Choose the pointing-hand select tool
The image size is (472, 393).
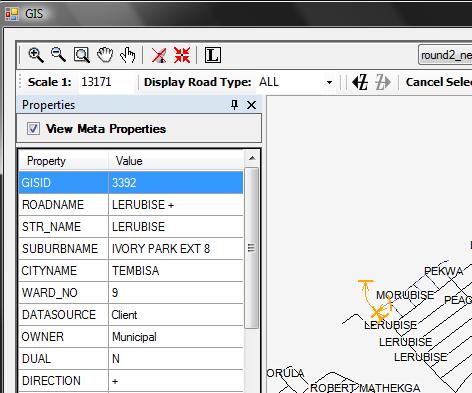pyautogui.click(x=128, y=55)
